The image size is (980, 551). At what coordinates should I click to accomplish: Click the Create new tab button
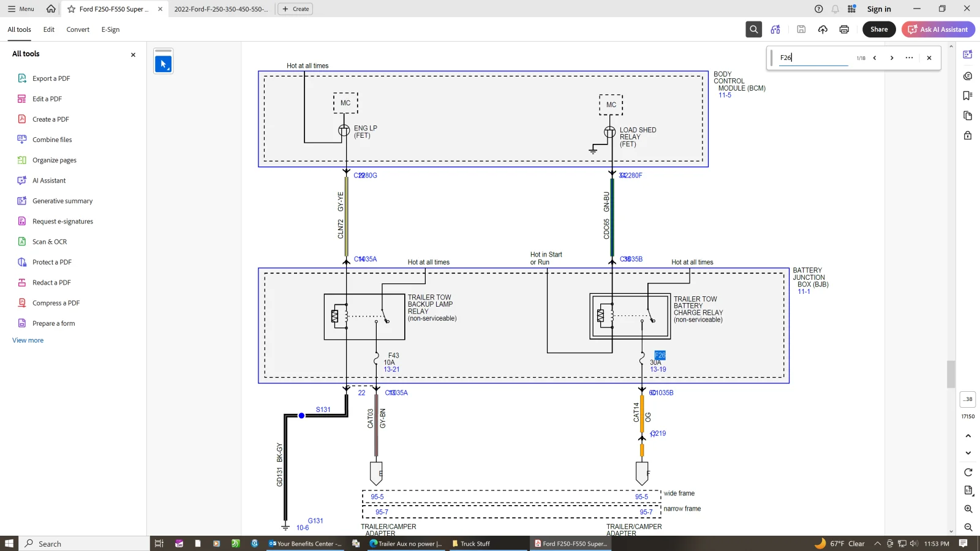[x=295, y=9]
